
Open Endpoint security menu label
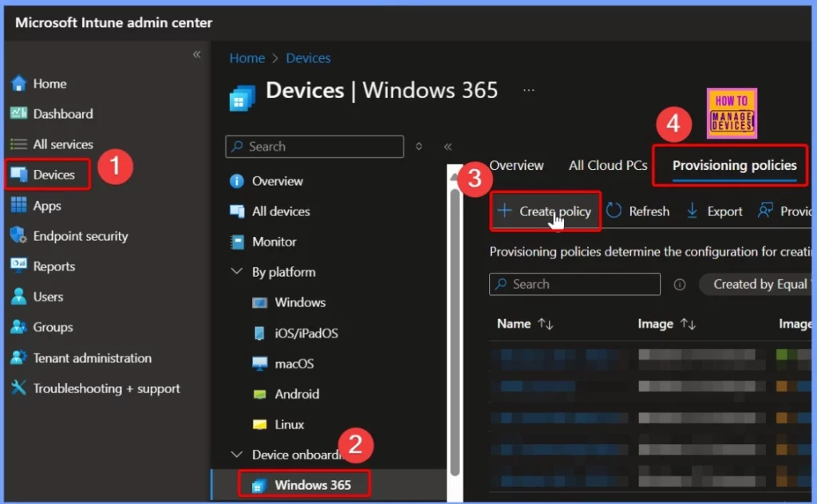point(81,236)
